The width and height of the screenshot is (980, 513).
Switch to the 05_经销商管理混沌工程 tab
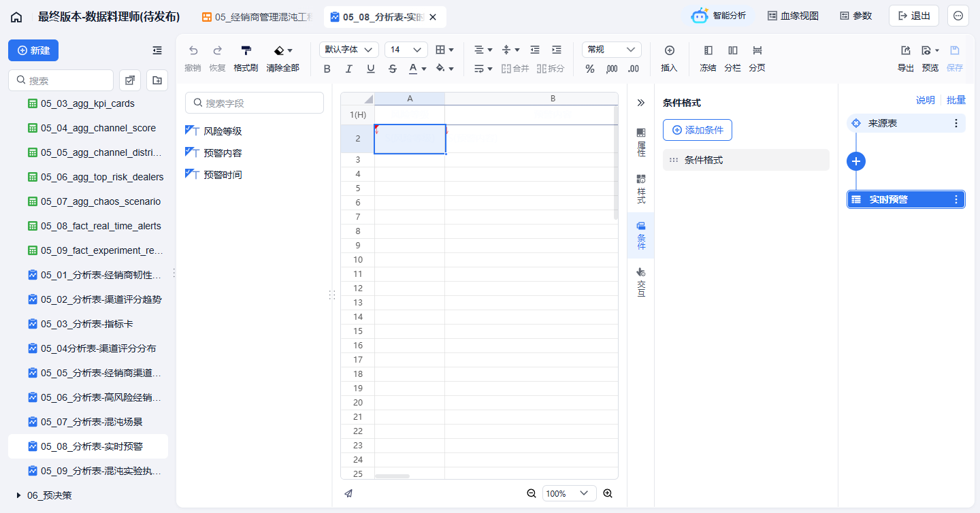[257, 17]
